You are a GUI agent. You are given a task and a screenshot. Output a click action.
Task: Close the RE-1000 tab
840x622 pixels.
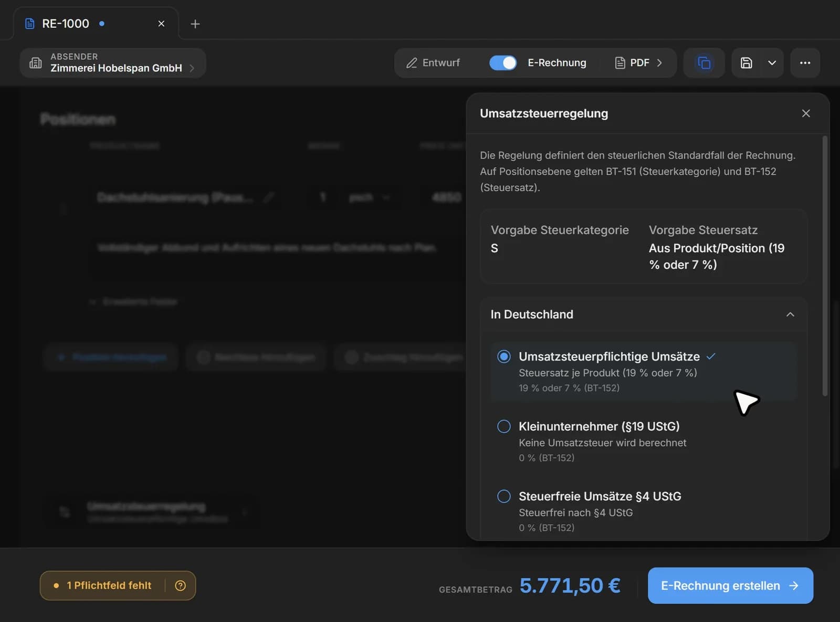click(161, 24)
